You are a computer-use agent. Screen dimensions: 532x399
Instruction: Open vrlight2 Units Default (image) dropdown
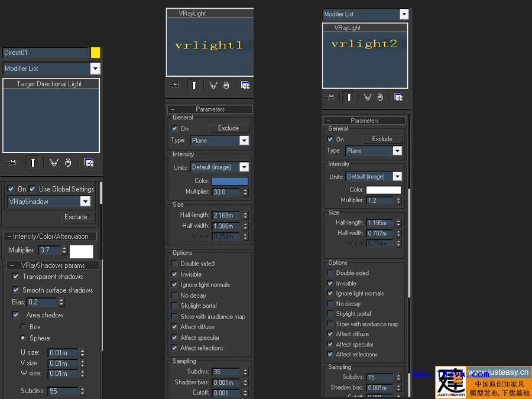click(397, 176)
